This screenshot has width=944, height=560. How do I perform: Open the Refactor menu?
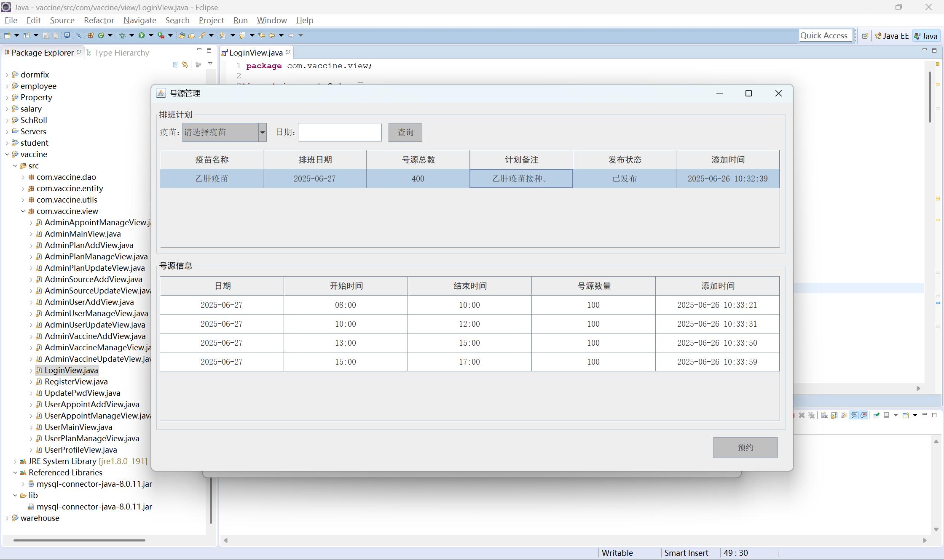(99, 20)
